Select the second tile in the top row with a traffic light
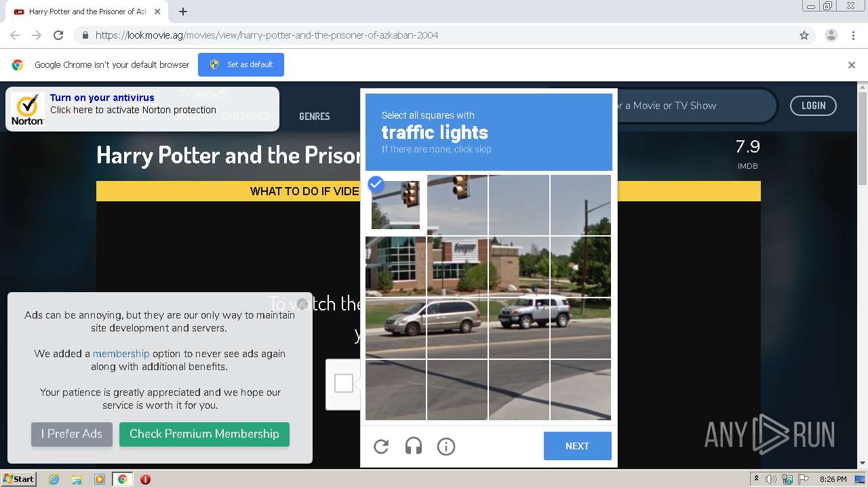 pos(457,205)
